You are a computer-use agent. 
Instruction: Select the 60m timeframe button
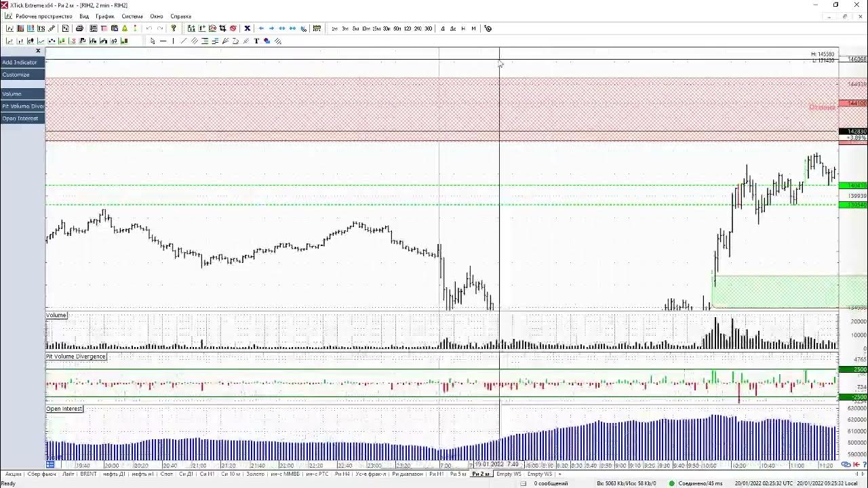coord(397,28)
